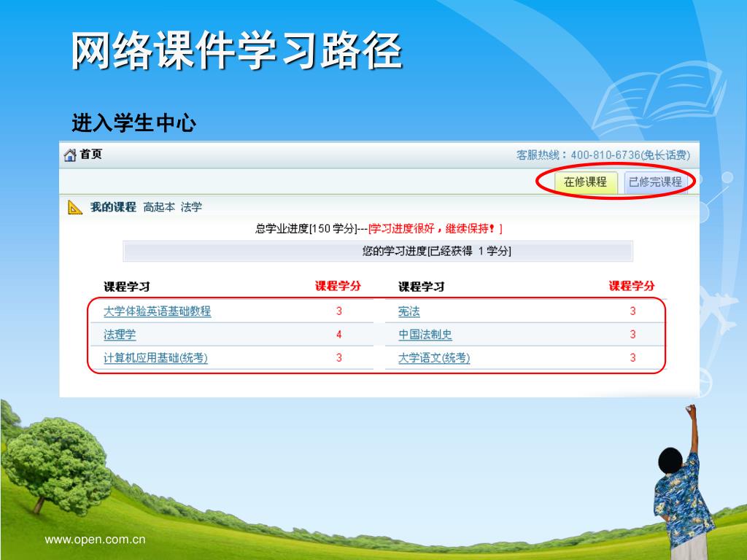
Task: Open the 大学语文(统考) course link
Action: click(434, 357)
